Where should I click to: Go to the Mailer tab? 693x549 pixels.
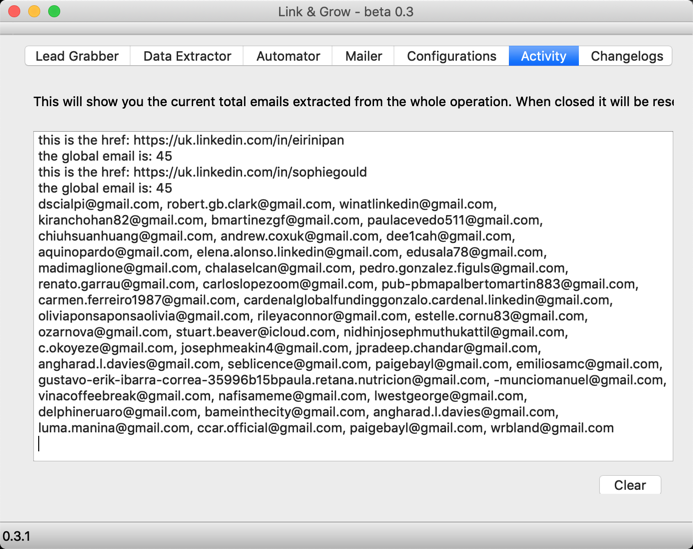[363, 56]
